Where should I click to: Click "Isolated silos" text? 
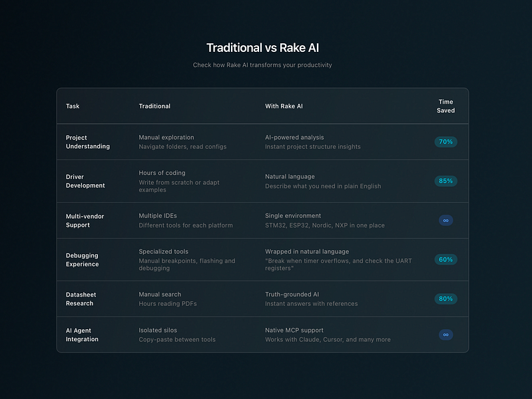pyautogui.click(x=158, y=331)
